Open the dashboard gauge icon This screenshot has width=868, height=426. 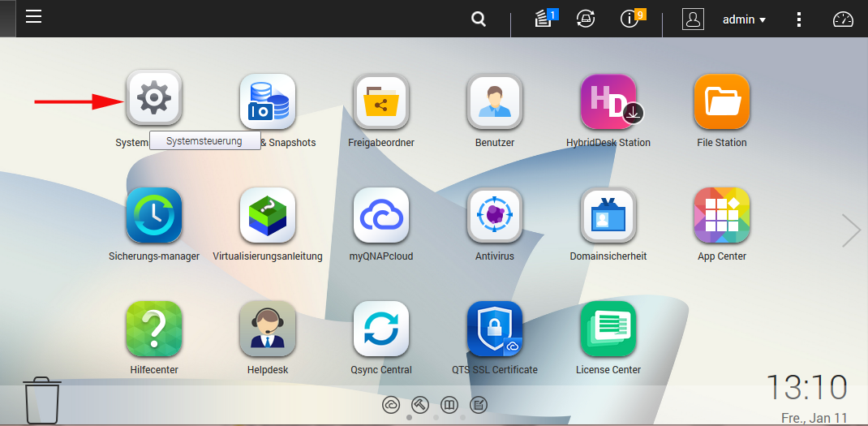(843, 19)
